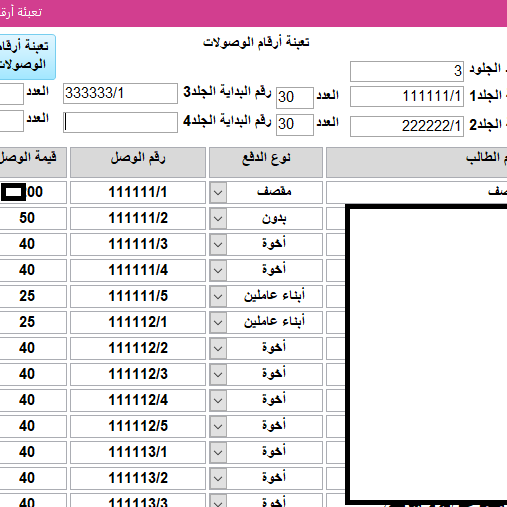This screenshot has height=507, width=507.
Task: Select receipt number cell 111112/4
Action: click(x=138, y=400)
